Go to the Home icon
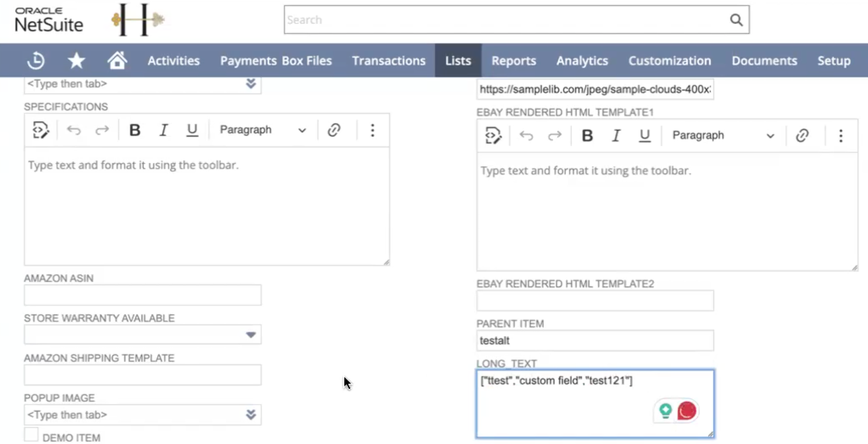Screen dimensions: 868x444 (117, 60)
